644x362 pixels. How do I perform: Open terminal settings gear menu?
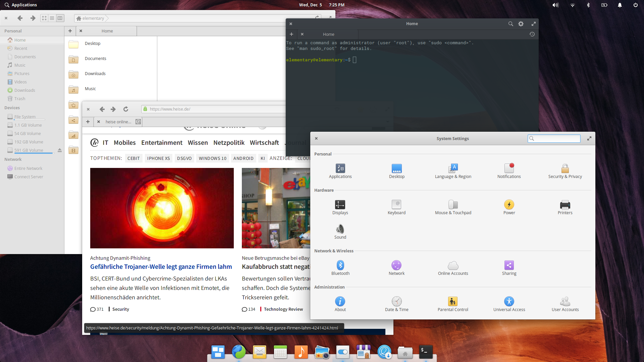521,24
